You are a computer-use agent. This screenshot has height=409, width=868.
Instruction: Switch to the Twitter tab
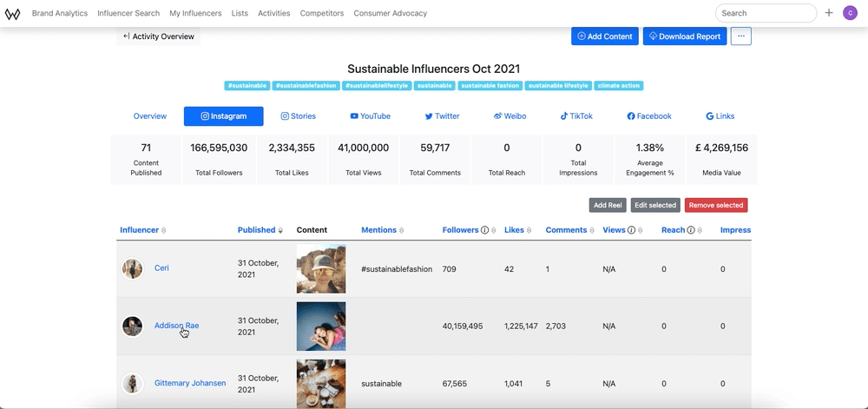click(443, 116)
